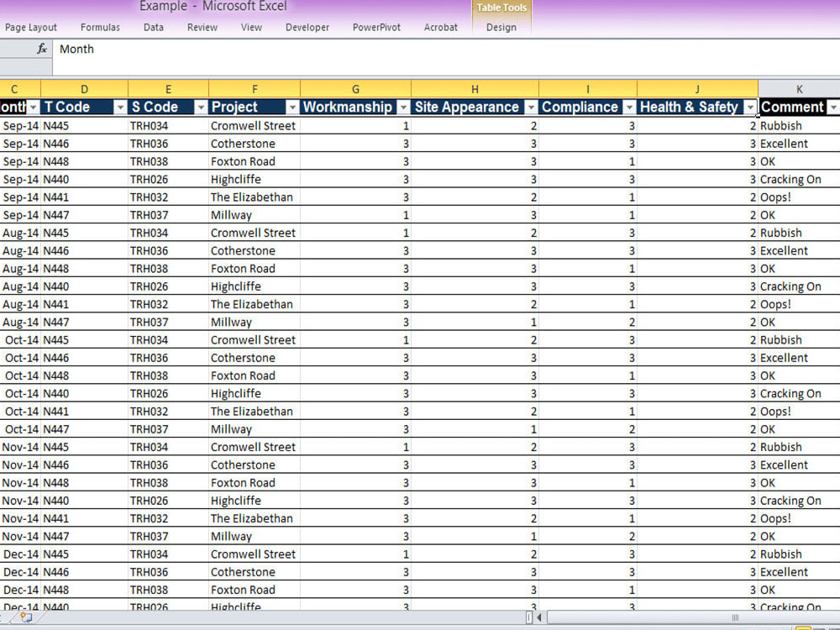Select column F header

[x=255, y=89]
